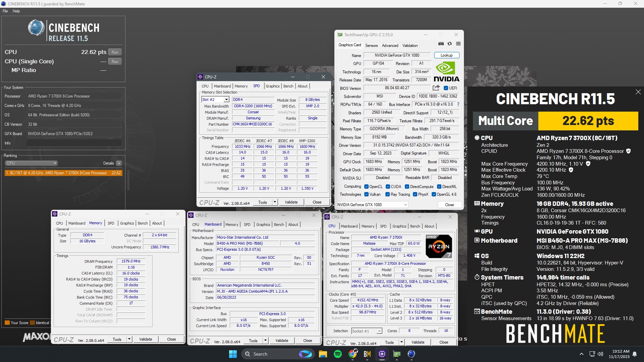
Task: Toggle DirectML checkbox
Action: click(x=439, y=187)
